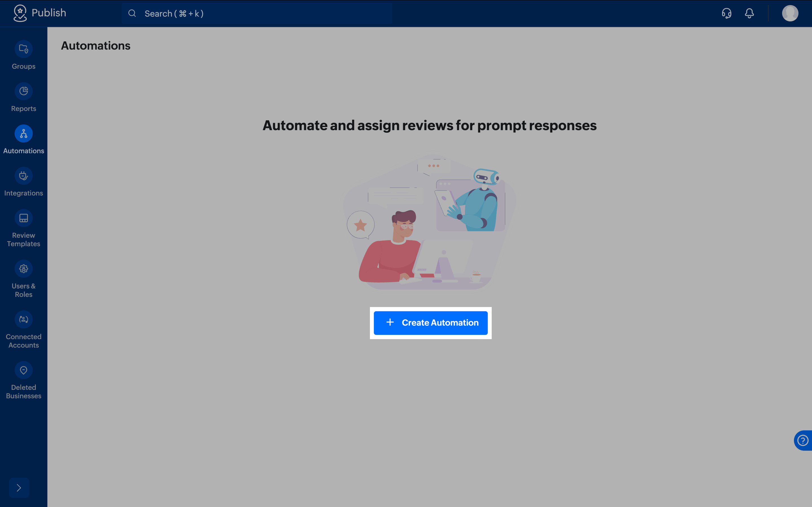Screen dimensions: 812x507
Task: Open the Groups sidebar icon
Action: [23, 49]
